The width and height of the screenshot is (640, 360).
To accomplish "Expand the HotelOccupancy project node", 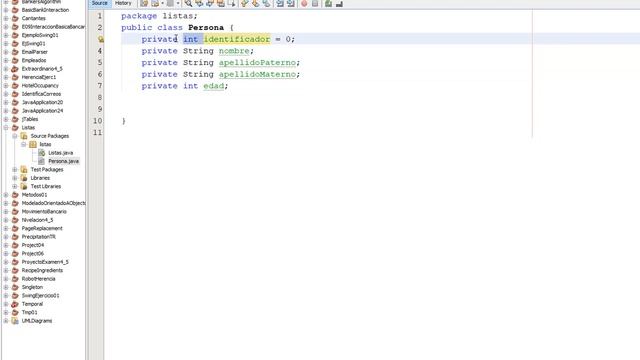I will (6, 86).
